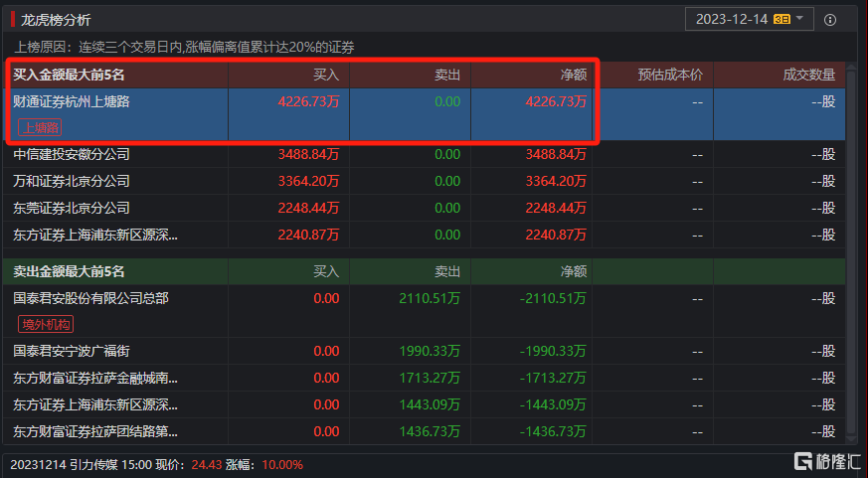Click sell amount 1990.33万
This screenshot has height=478, width=868.
pyautogui.click(x=430, y=351)
